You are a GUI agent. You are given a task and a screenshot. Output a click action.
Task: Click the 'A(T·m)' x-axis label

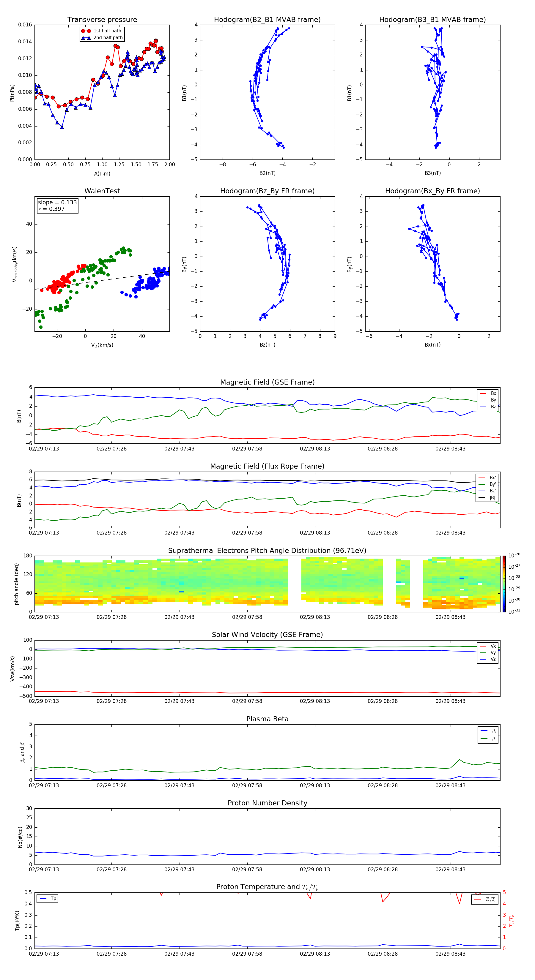coord(102,174)
